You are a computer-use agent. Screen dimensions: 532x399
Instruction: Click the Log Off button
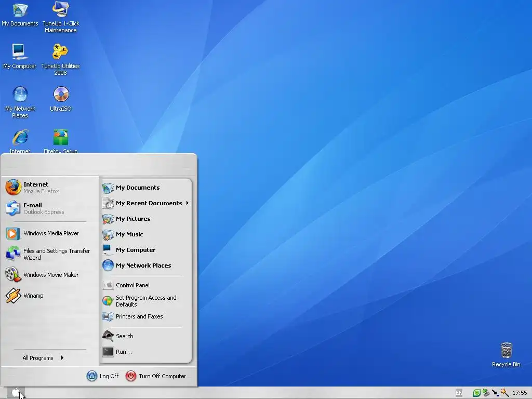click(x=102, y=376)
